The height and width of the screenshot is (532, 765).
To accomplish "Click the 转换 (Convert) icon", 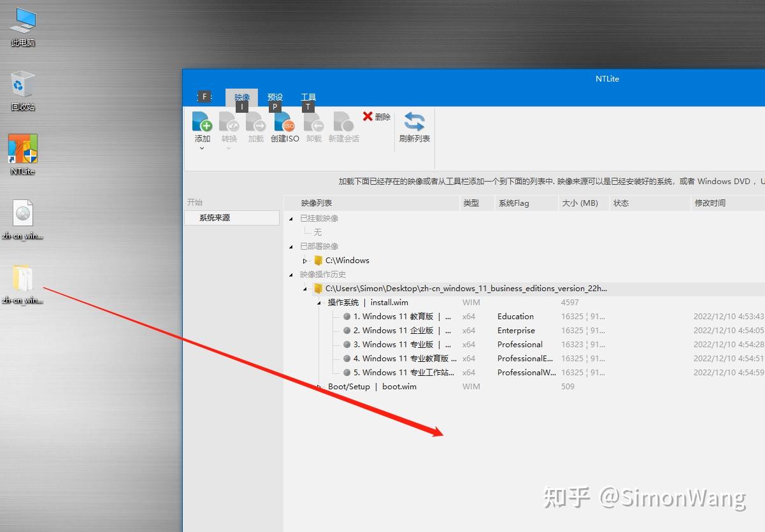I will [x=229, y=122].
